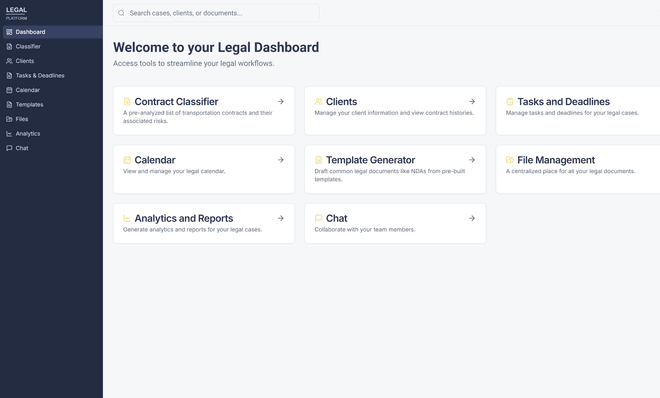Viewport: 660px width, 398px height.
Task: Click the Tasks & Deadlines icon in sidebar
Action: [x=9, y=76]
